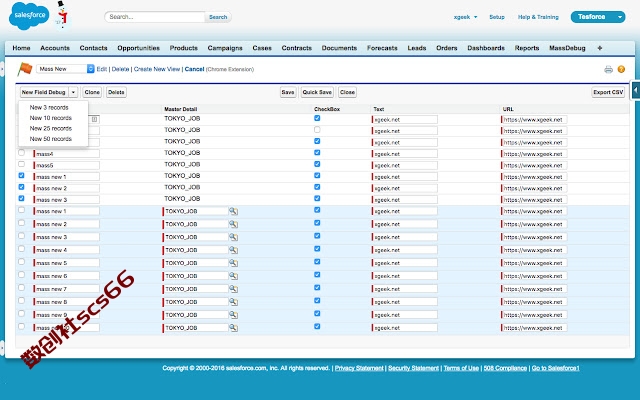Viewport: 640px width, 400px height.
Task: Click Text field in mass5 row
Action: (404, 165)
